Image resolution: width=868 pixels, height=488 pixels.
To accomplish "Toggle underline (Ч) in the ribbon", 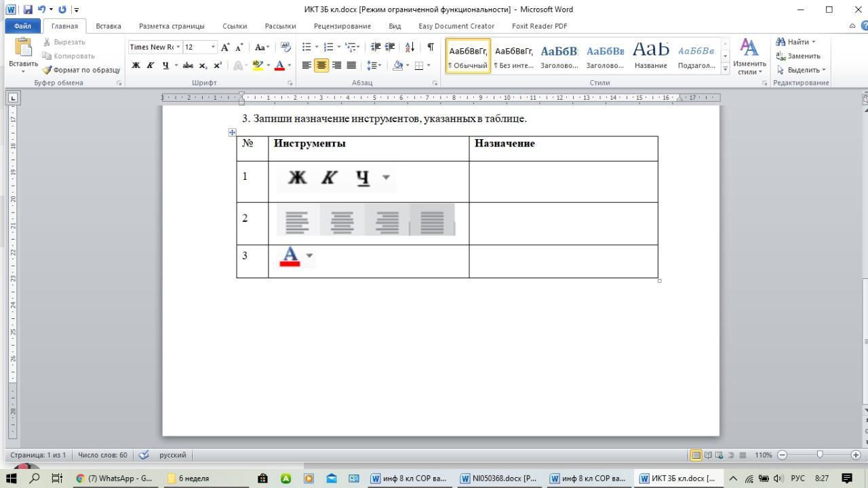I will pyautogui.click(x=165, y=66).
